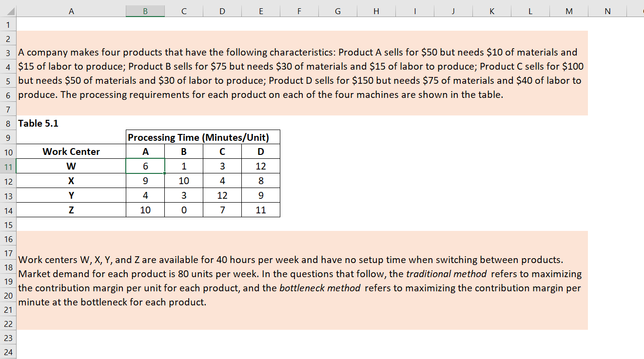
Task: Click the fill handle on selected cell B11
Action: [x=165, y=173]
